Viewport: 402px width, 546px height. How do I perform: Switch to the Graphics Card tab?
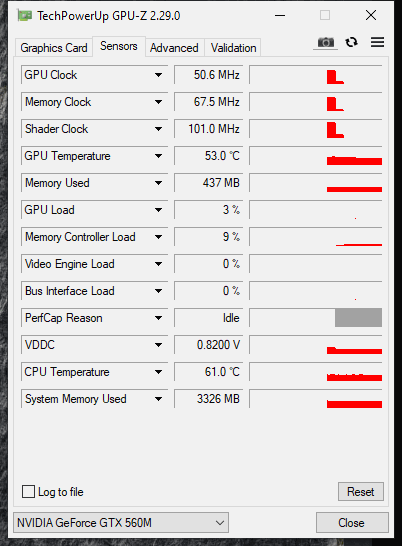tap(54, 48)
